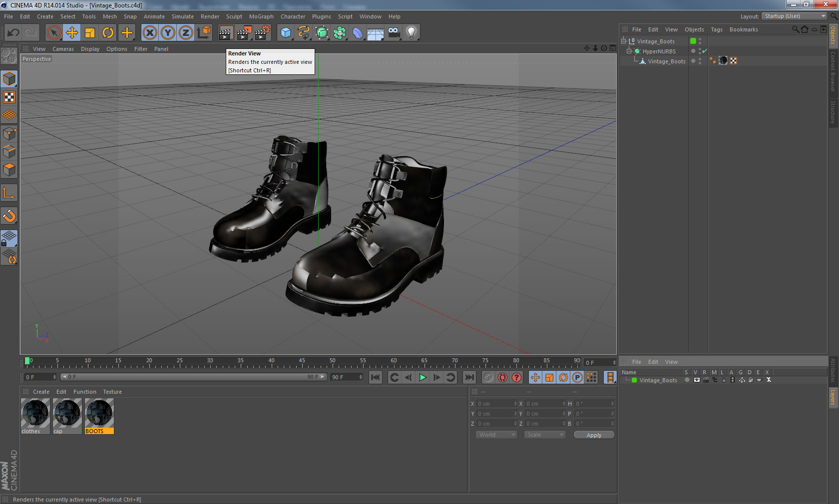Click green layer swatch of Vintage_Boots

[693, 41]
